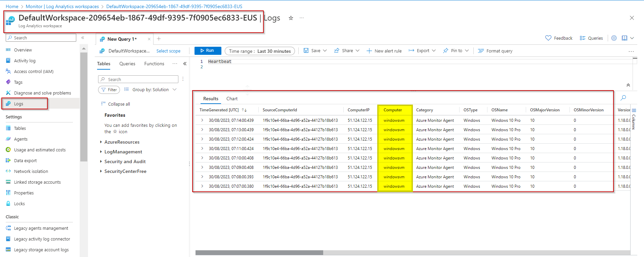
Task: Open Agents under Settings
Action: click(x=20, y=139)
